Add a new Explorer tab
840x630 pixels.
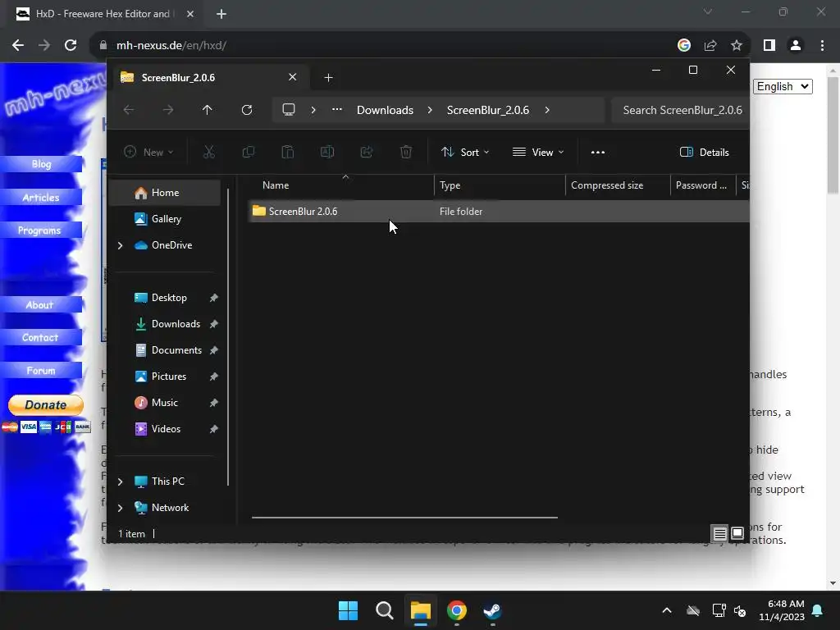click(x=328, y=78)
